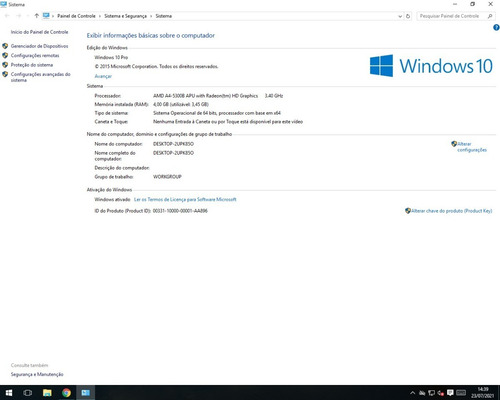Open Task View on the taskbar
500x400 pixels.
point(28,393)
